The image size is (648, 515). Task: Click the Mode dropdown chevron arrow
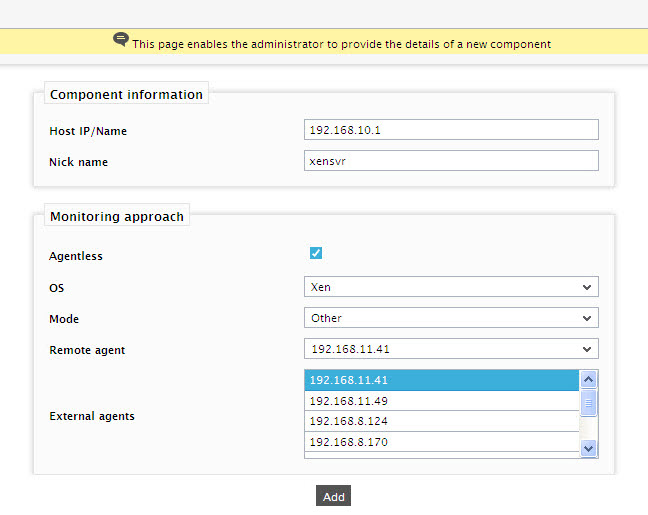[587, 318]
